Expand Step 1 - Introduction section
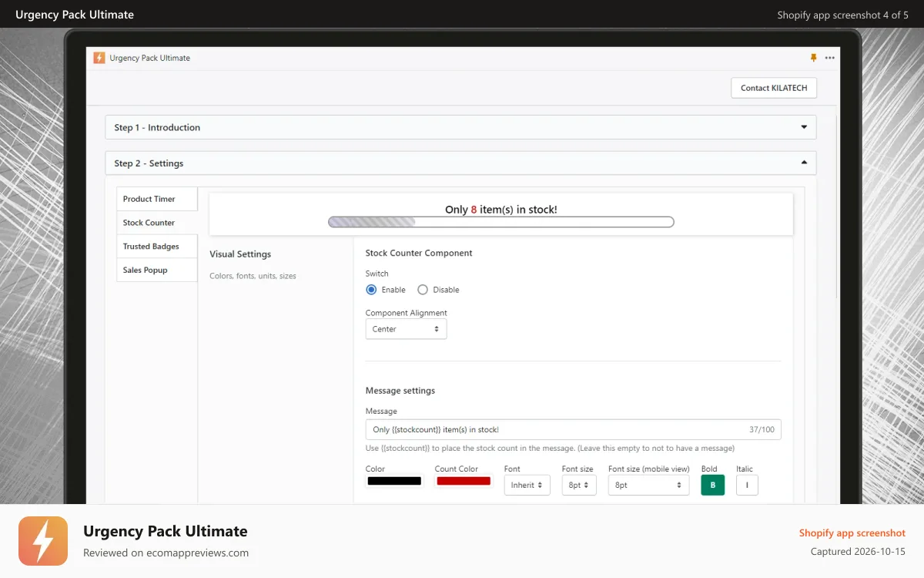Screen dimensions: 924x578 pos(460,127)
